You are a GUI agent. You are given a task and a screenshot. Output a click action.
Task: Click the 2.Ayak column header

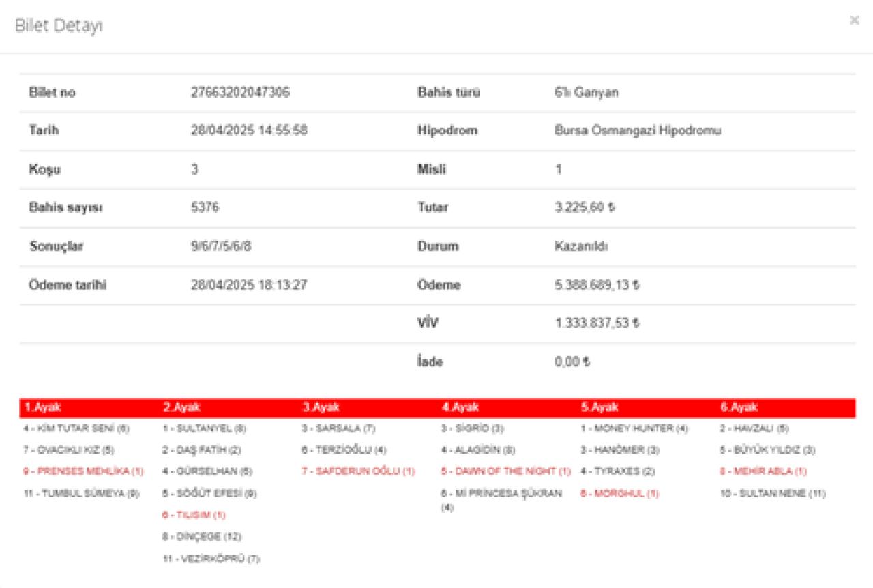click(x=181, y=407)
